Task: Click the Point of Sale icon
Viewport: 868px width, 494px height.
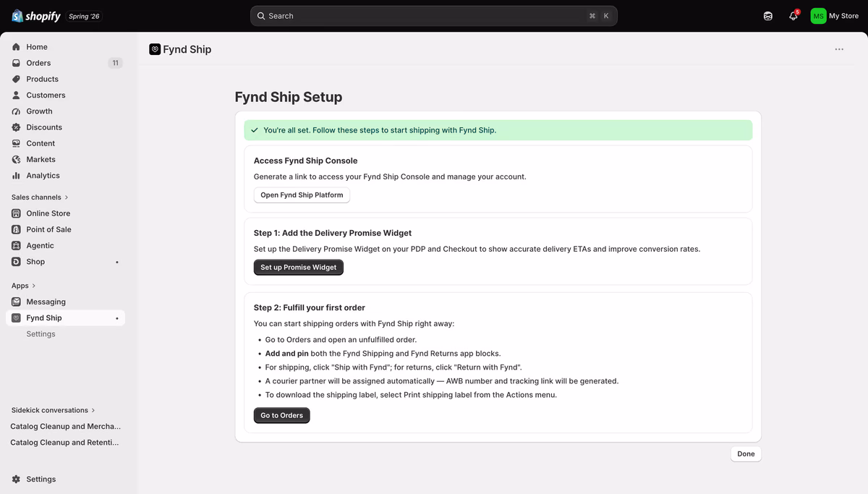Action: coord(16,229)
